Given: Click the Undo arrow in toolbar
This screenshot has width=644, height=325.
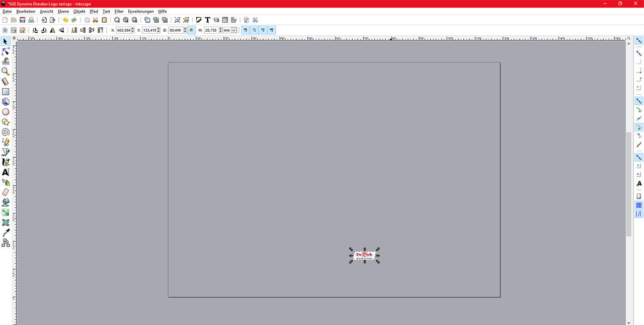Looking at the screenshot, I should coord(65,20).
